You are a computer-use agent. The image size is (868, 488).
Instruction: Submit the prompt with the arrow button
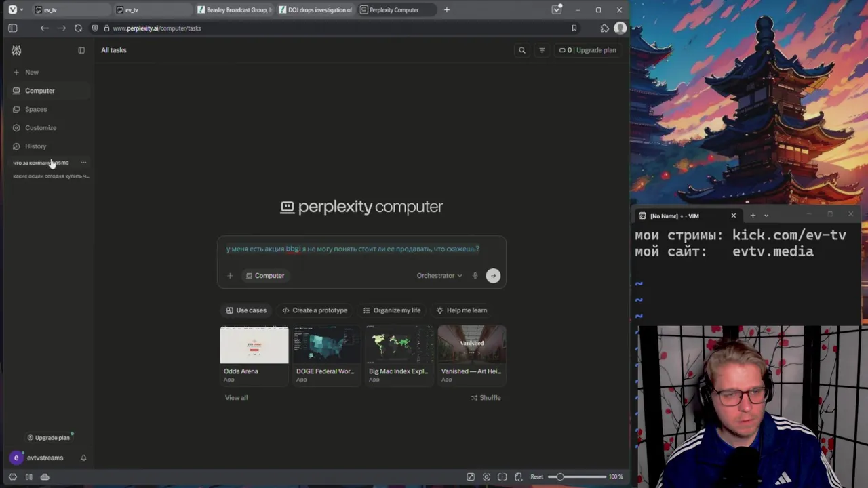coord(493,276)
